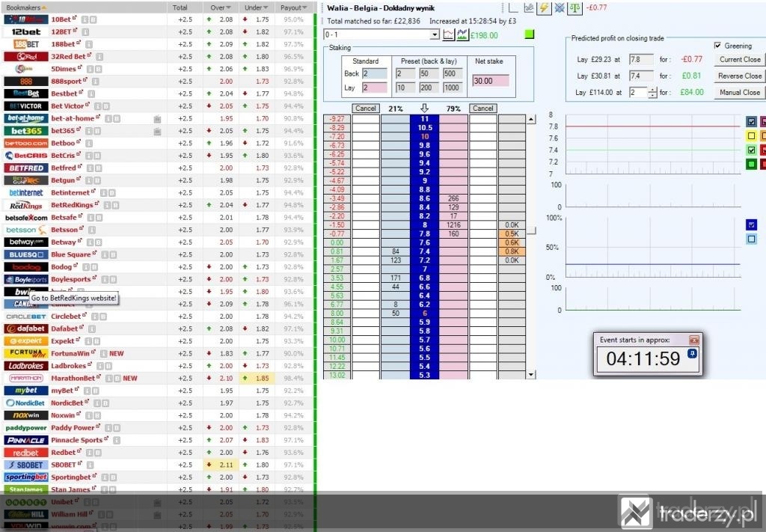Click the 888sport info icon
Image resolution: width=766 pixels, height=532 pixels.
[96, 81]
